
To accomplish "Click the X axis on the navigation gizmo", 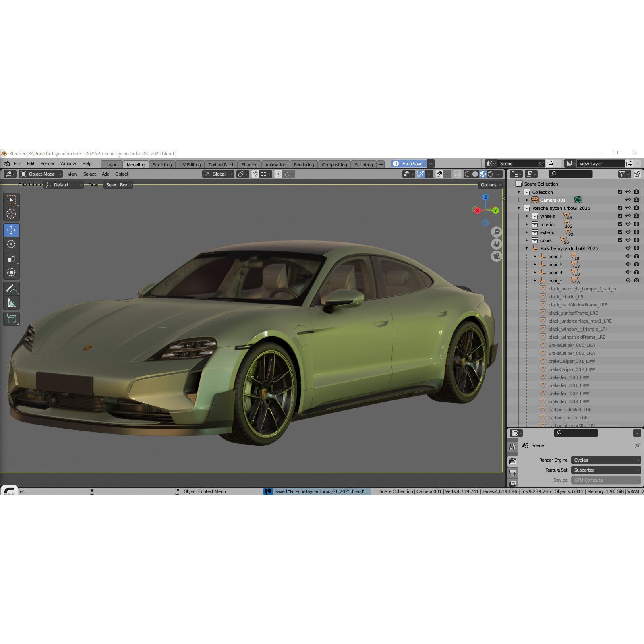I will point(477,211).
